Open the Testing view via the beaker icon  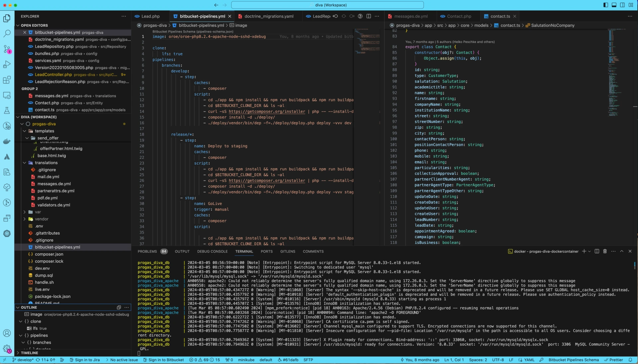[x=7, y=111]
